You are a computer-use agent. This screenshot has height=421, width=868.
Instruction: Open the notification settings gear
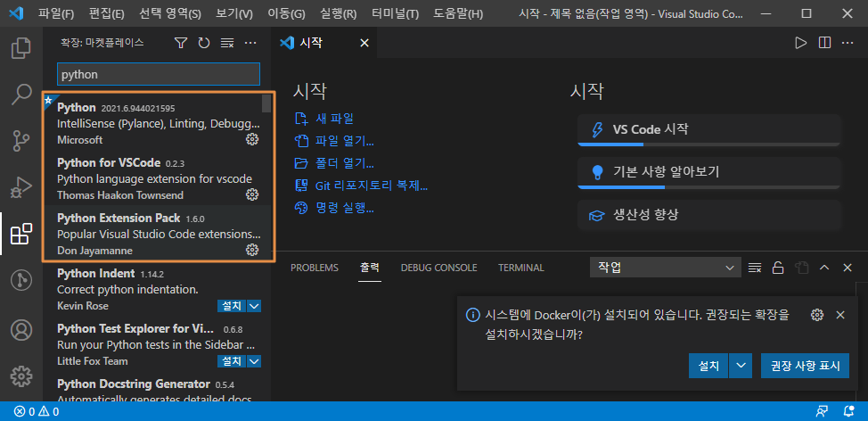(x=816, y=315)
